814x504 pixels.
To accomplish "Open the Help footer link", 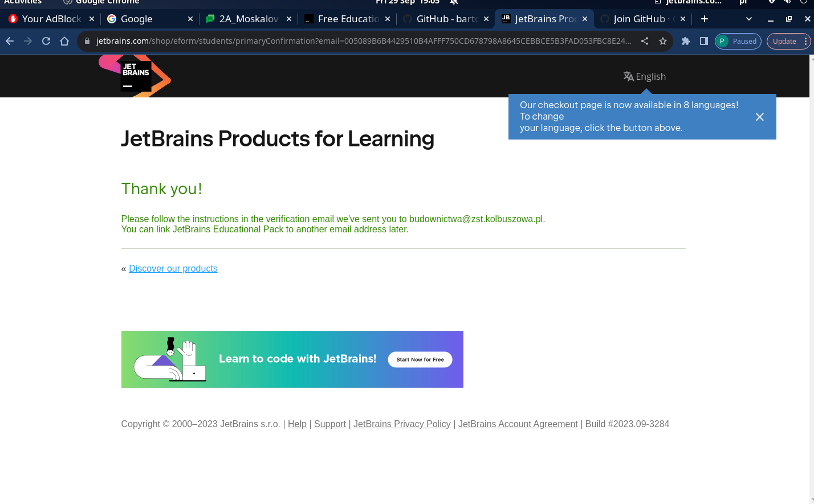I will click(x=297, y=424).
